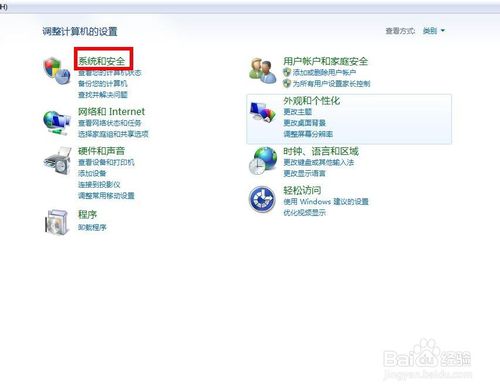Click the 外观和个性化 monitor icon
500x392 pixels.
[263, 112]
